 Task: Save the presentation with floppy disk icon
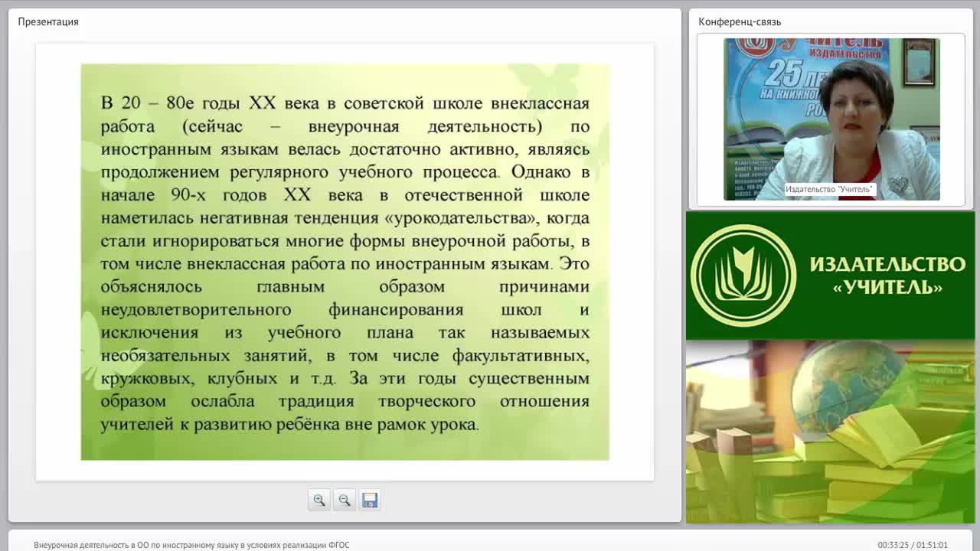(370, 500)
